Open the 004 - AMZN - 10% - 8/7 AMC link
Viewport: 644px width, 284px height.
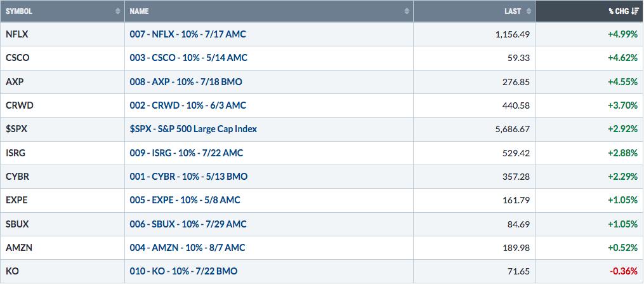coord(187,248)
